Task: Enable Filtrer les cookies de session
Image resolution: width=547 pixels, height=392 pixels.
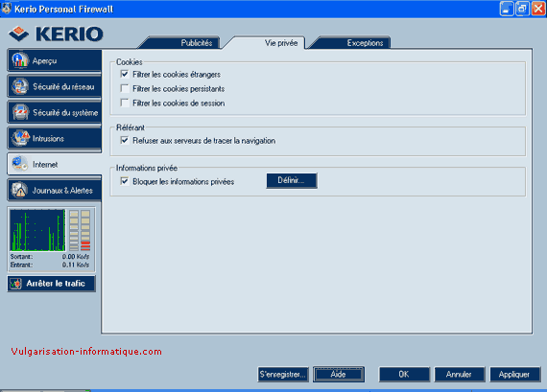Action: click(125, 103)
